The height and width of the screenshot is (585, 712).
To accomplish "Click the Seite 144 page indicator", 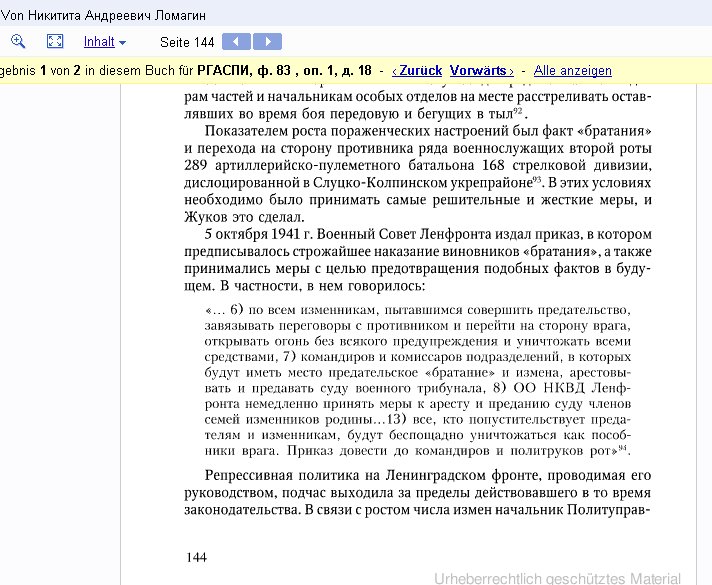I will point(187,42).
